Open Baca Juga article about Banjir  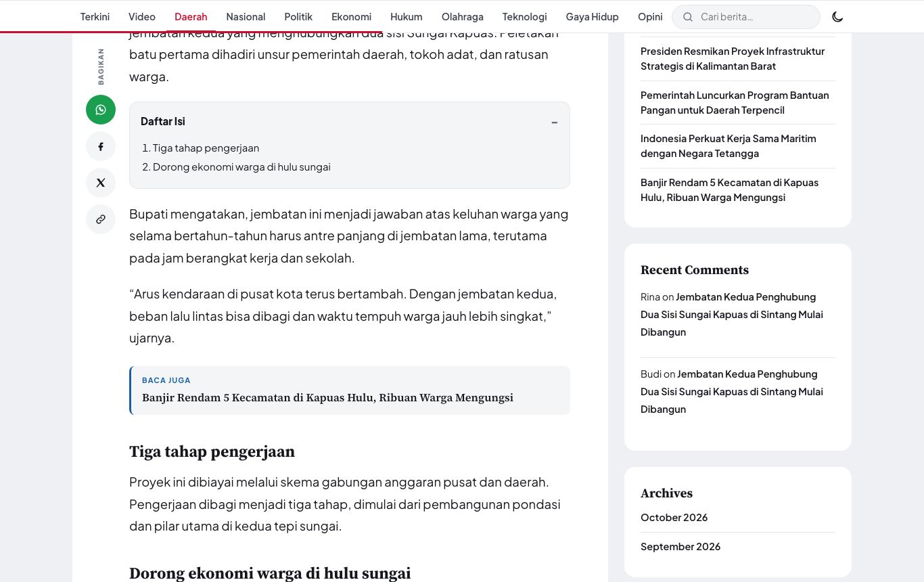pos(327,398)
